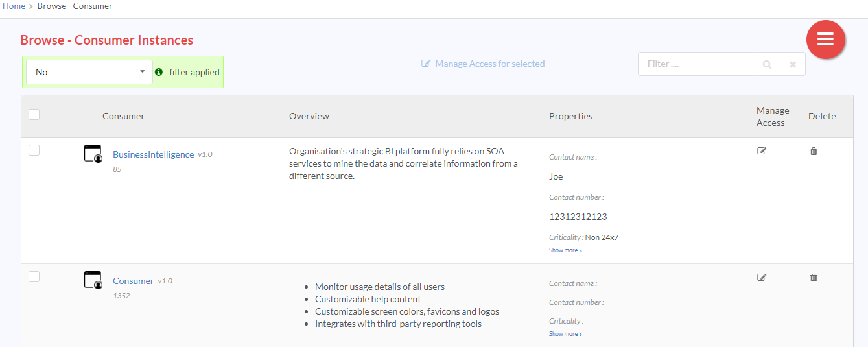Viewport: 868px width, 347px height.
Task: Click the BusinessIntelligence consumer window icon
Action: point(93,154)
